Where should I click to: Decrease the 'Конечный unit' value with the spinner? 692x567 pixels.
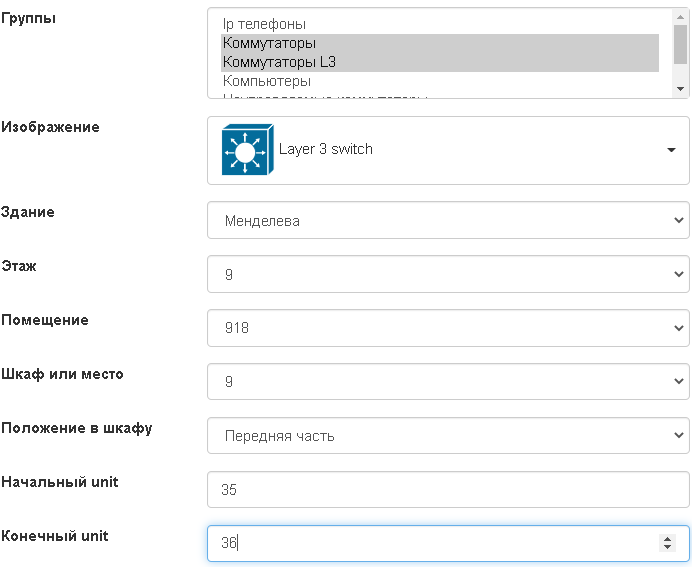[667, 548]
